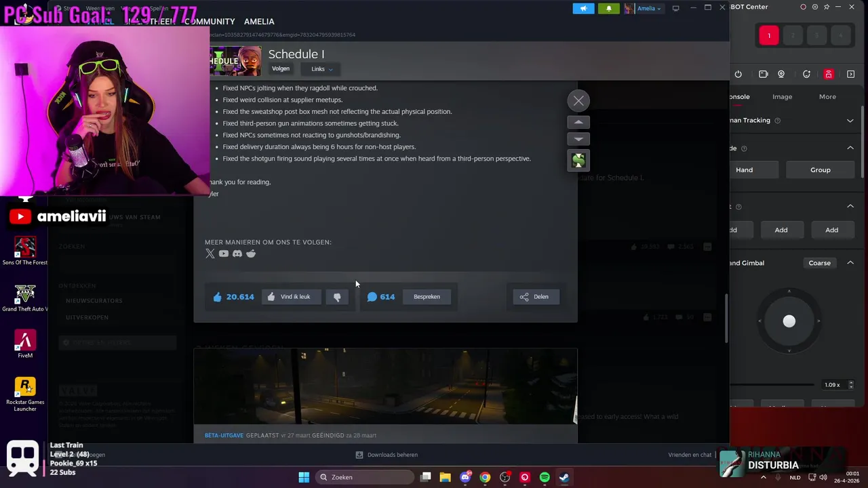This screenshot has width=868, height=488.
Task: Expand the 'Links' dropdown
Action: [322, 69]
